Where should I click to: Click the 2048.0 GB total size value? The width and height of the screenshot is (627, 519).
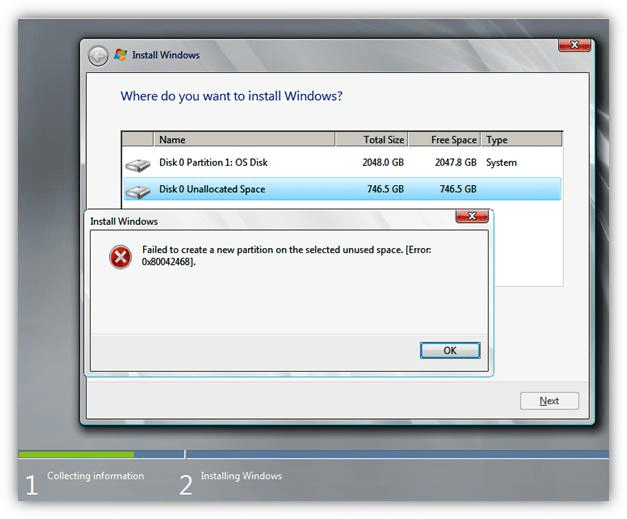pos(383,162)
